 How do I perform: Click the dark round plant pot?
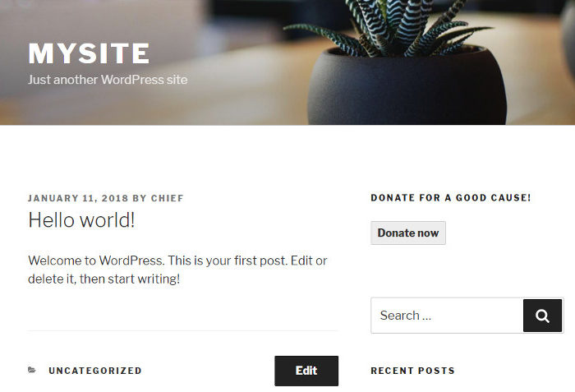(x=407, y=88)
